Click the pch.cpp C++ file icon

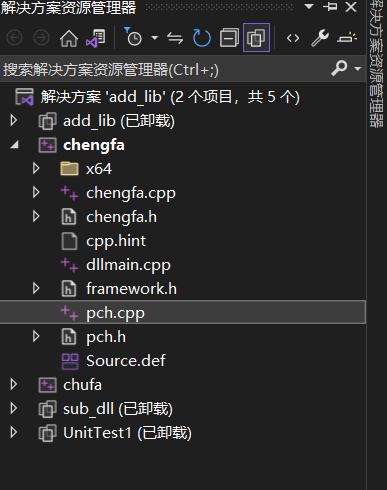69,313
